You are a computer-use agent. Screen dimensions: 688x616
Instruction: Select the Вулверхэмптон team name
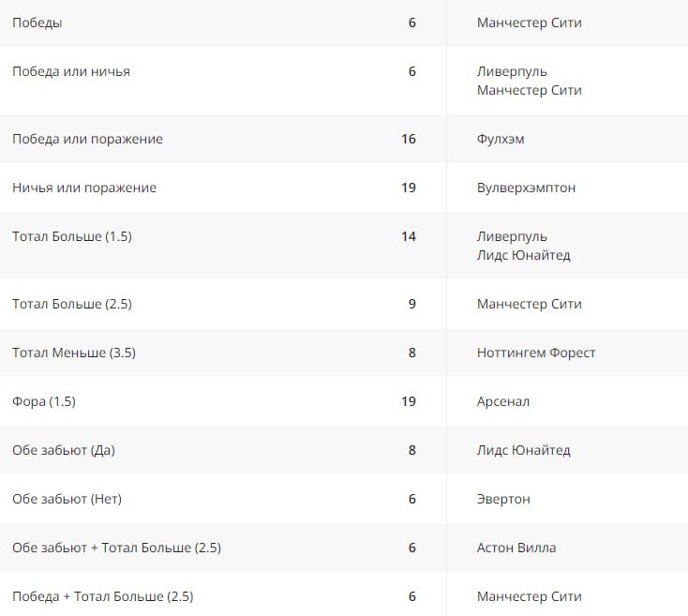pyautogui.click(x=526, y=188)
